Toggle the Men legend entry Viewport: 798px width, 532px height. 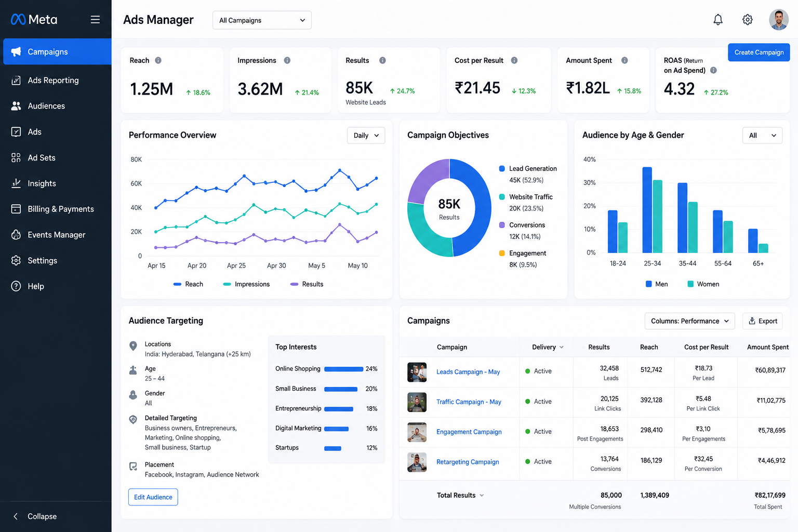657,284
